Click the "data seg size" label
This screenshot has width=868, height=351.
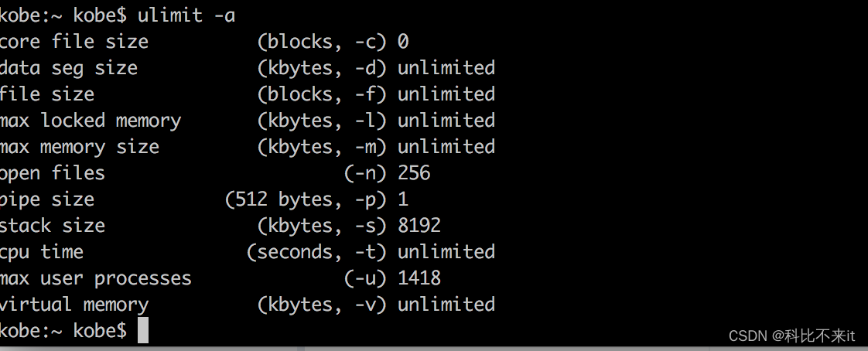(69, 68)
